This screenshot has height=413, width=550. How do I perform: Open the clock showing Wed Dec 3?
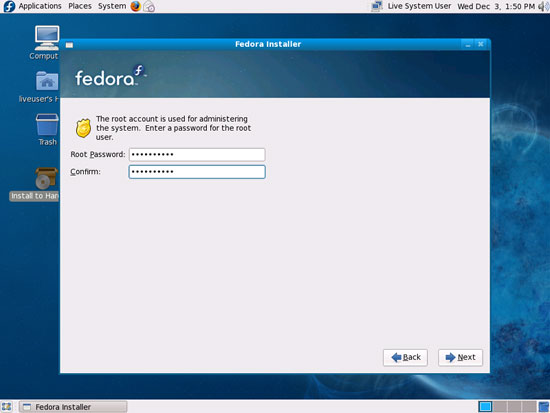coord(496,6)
